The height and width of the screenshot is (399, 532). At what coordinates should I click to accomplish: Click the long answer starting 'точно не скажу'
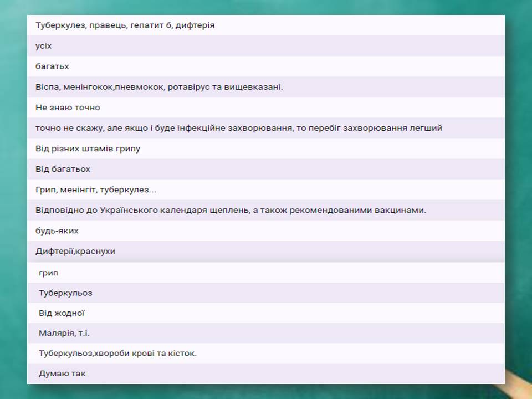(265, 128)
